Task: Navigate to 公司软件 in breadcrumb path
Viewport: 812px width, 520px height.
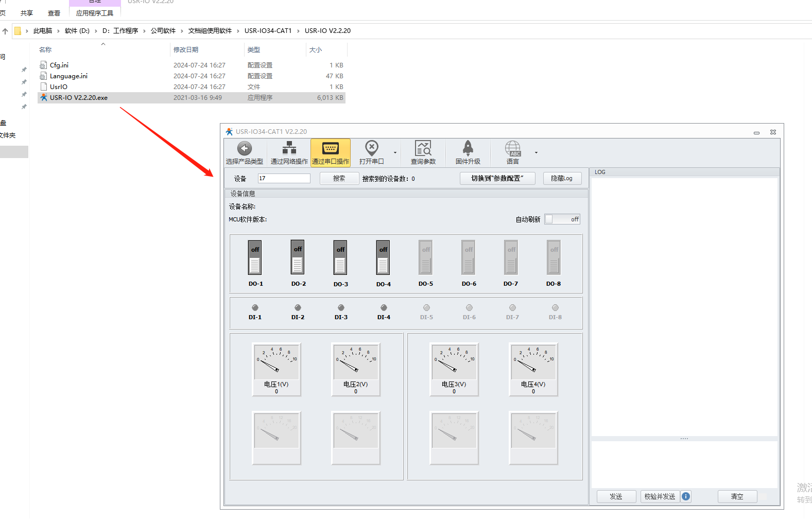Action: tap(163, 31)
